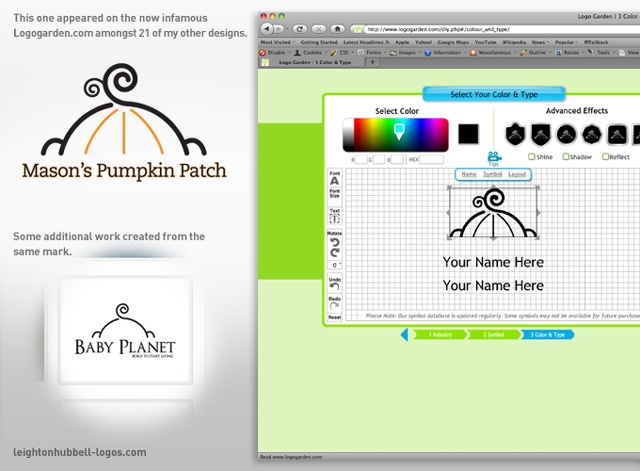Image resolution: width=640 pixels, height=471 pixels.
Task: Click the R color value field
Action: (361, 160)
